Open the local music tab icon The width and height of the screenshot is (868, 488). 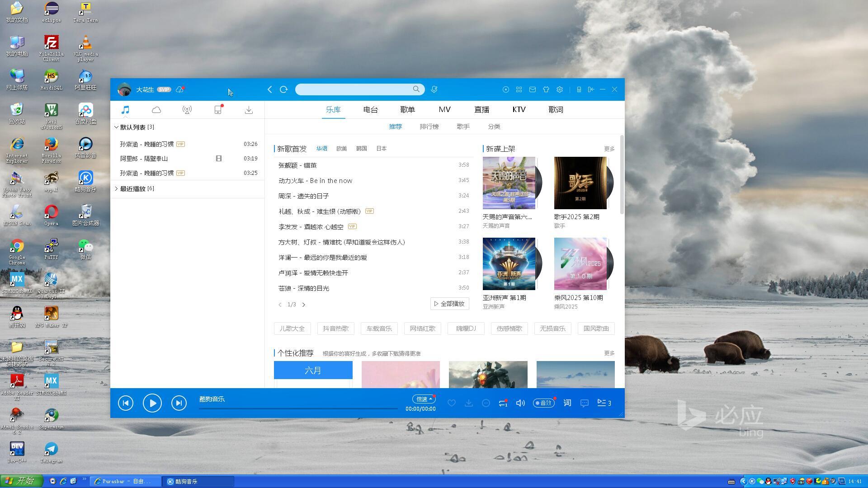pos(125,110)
